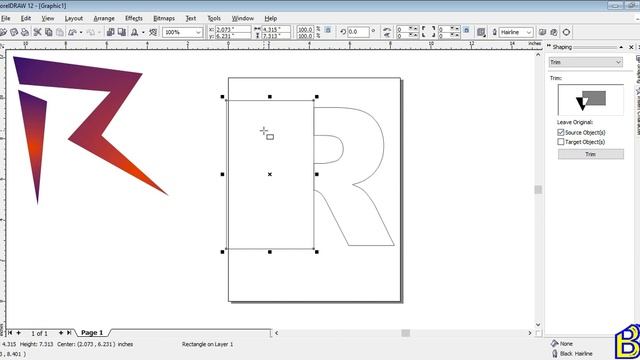Image resolution: width=640 pixels, height=360 pixels.
Task: Open the Help menu
Action: [270, 18]
